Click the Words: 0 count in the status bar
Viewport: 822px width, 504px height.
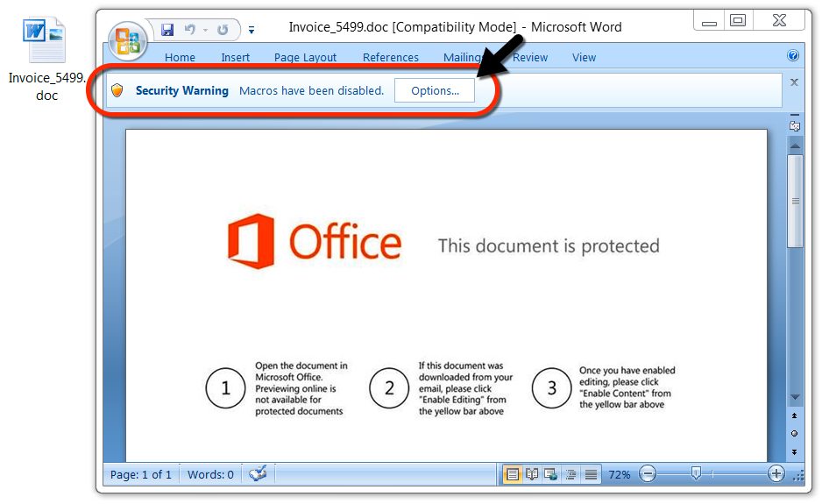(x=210, y=474)
